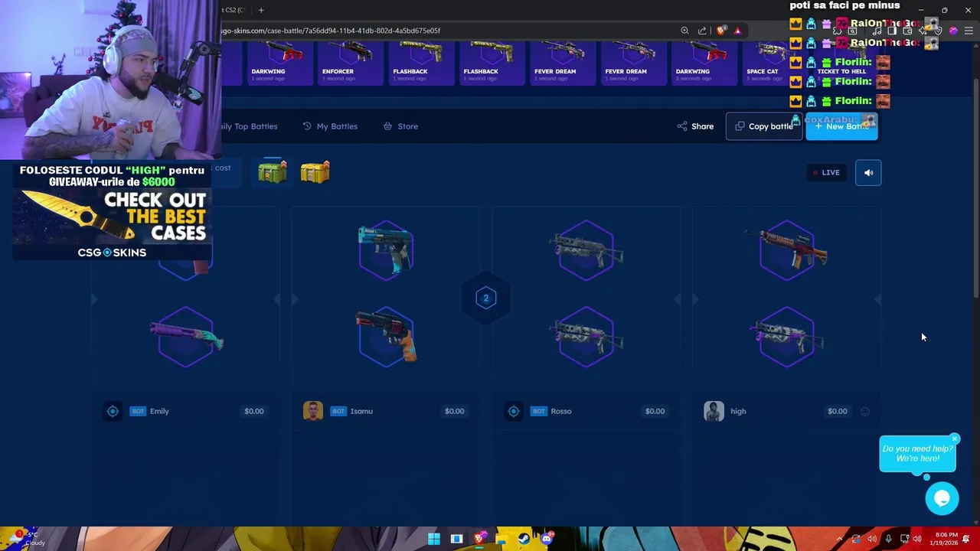Open the Windows Start menu
980x551 pixels.
[x=434, y=539]
